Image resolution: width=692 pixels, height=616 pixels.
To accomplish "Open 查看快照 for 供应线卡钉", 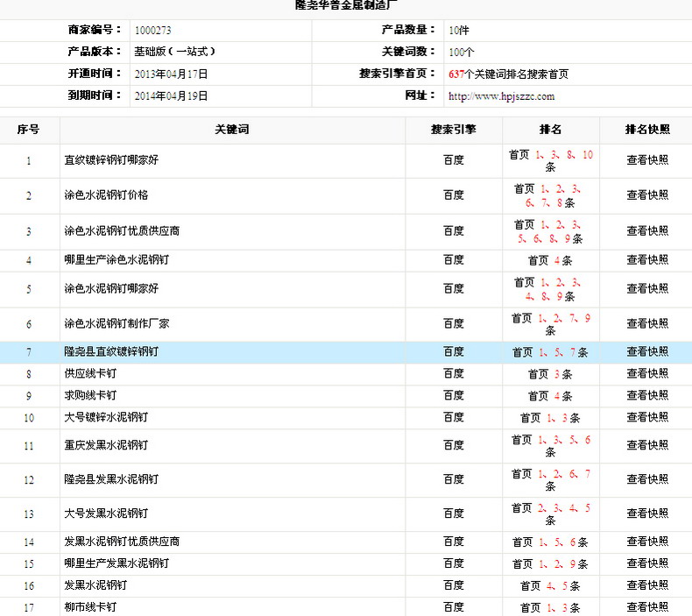I will point(647,373).
